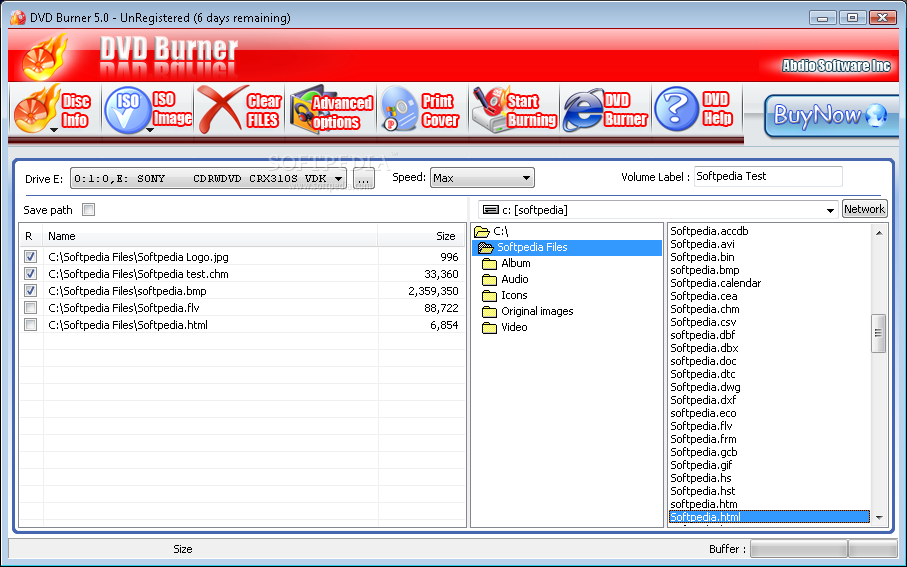Toggle the Save path checkbox

click(x=89, y=209)
